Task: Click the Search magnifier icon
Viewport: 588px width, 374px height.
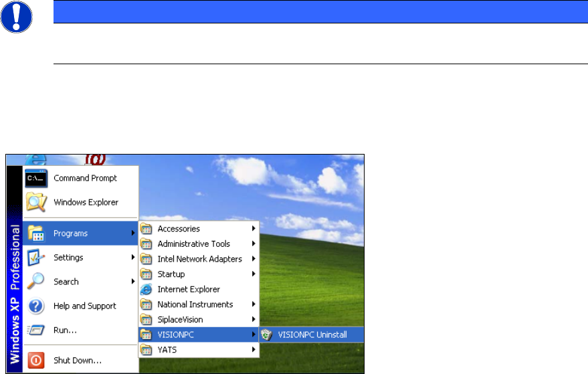Action: (35, 282)
